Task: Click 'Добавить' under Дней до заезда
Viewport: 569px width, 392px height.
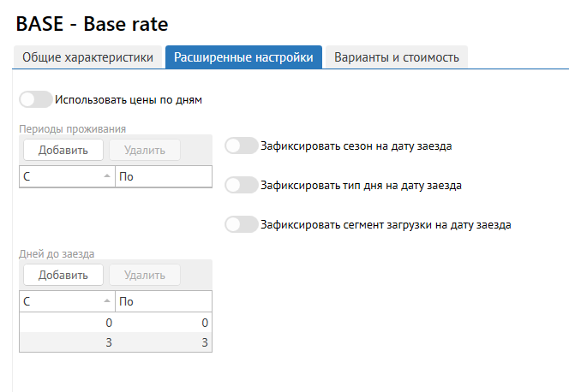Action: pos(63,275)
